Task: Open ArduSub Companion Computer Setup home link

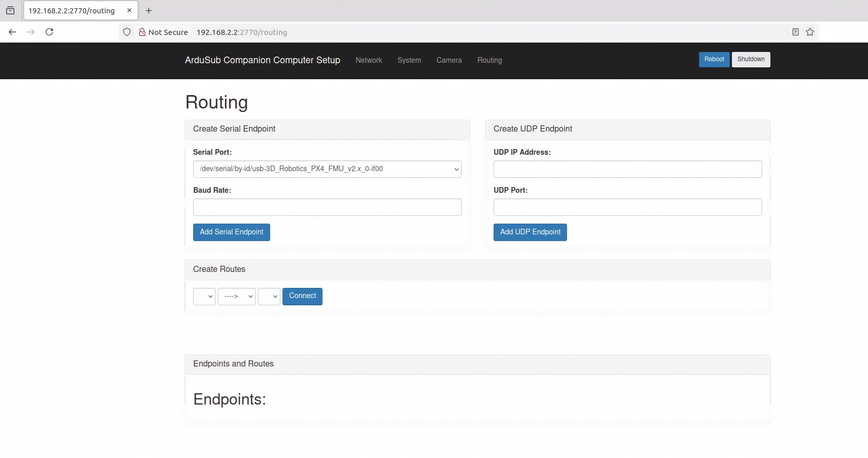Action: (x=262, y=60)
